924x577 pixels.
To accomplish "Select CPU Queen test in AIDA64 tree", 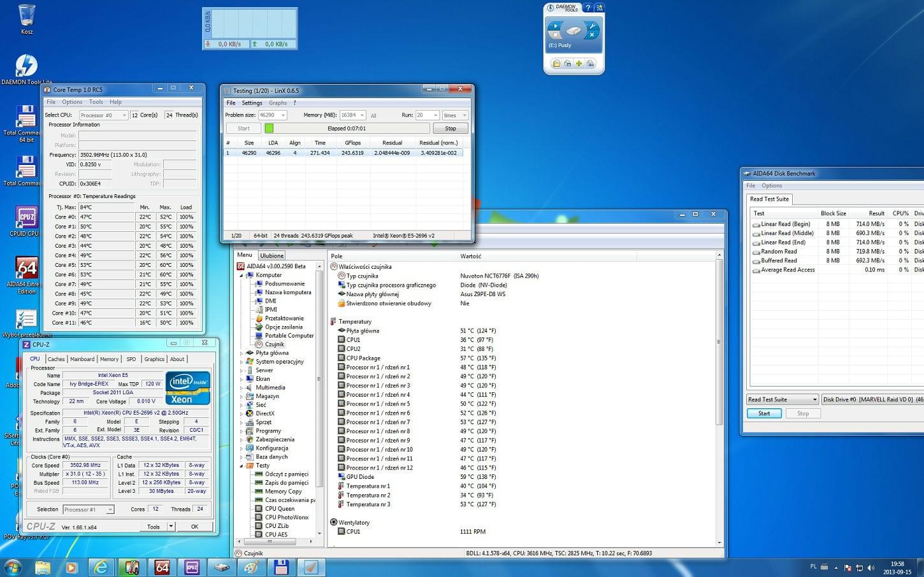I will (x=280, y=508).
